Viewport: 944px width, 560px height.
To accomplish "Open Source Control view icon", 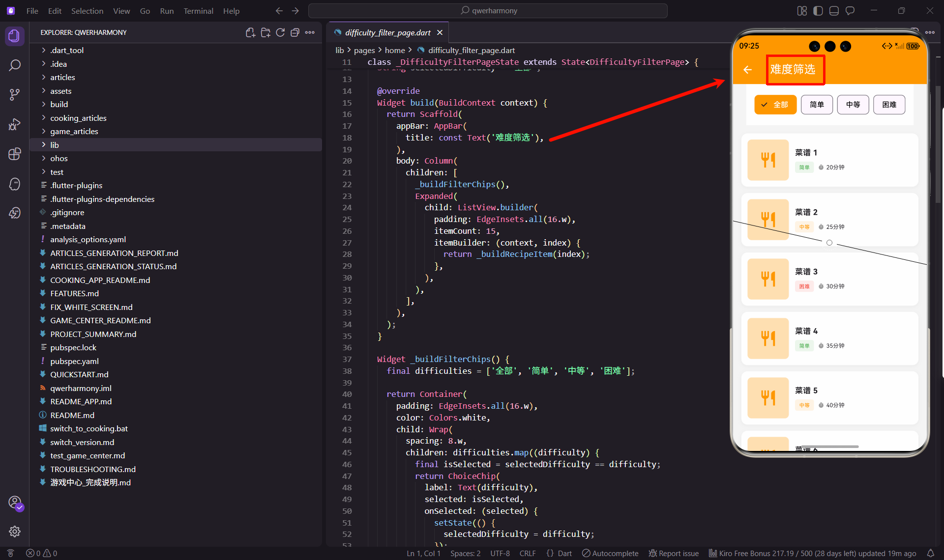I will [x=15, y=94].
